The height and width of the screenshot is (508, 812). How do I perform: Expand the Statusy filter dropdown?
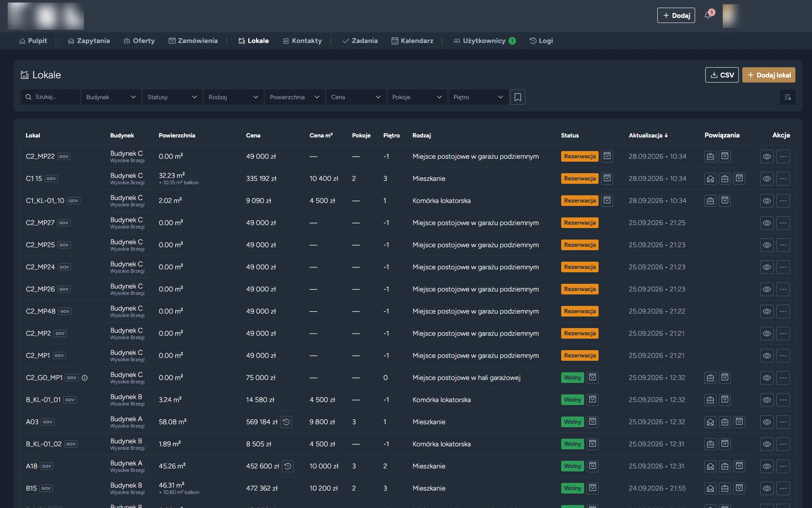pos(172,97)
